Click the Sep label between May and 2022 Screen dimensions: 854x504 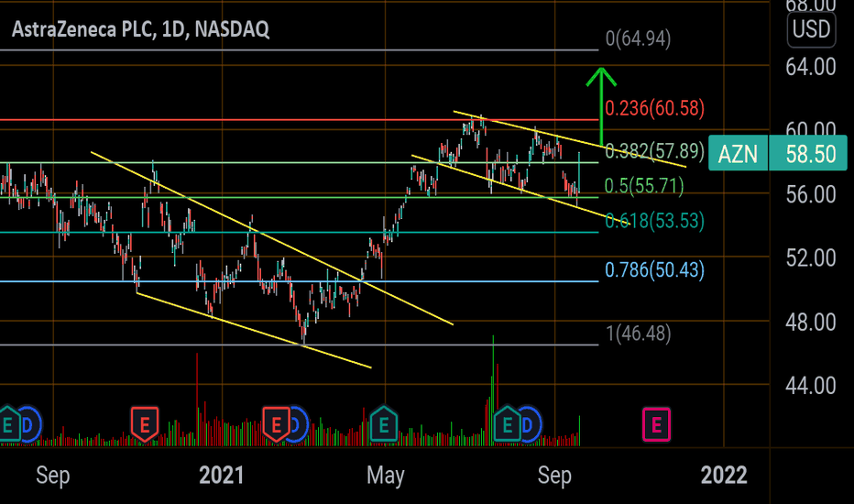pyautogui.click(x=554, y=475)
